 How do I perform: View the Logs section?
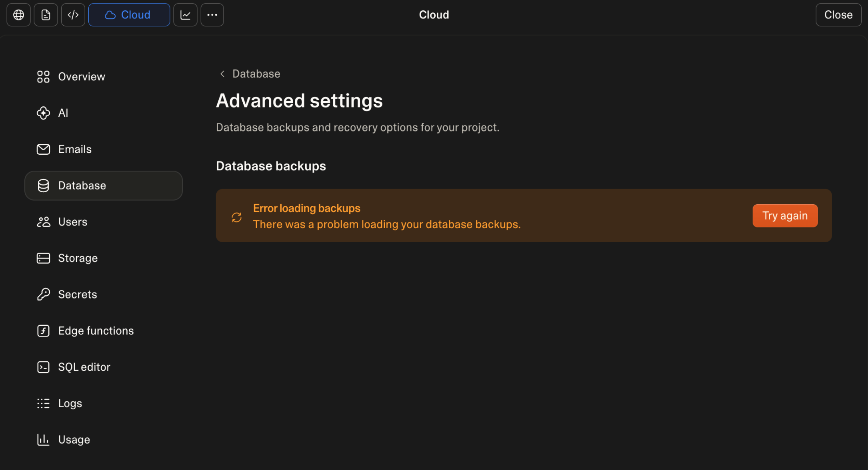(104, 404)
